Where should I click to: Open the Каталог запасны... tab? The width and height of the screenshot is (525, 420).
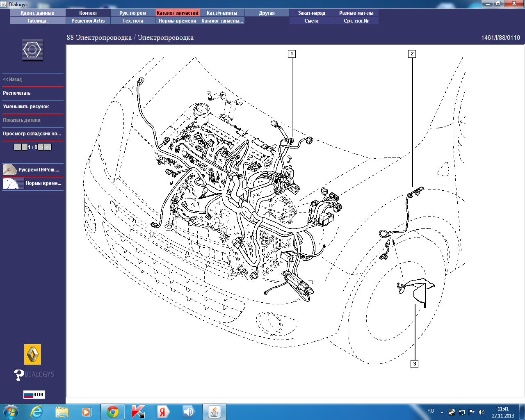(222, 21)
